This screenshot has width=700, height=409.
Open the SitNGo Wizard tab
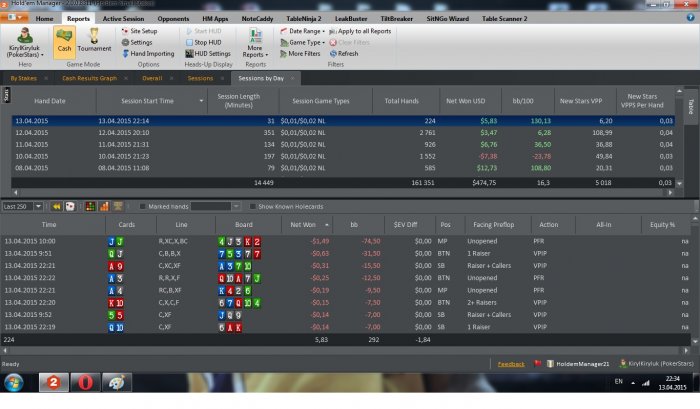pos(447,19)
